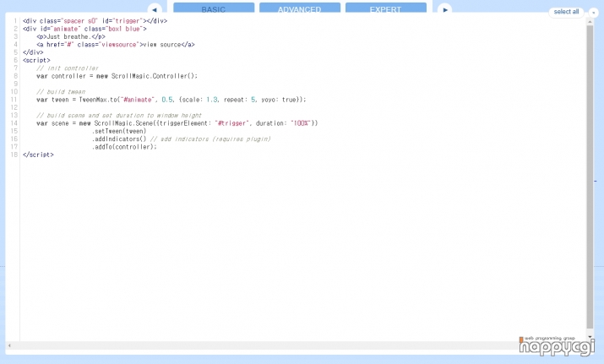Click the horizontal scroll left arrow
Viewport: 604px width, 364px height.
click(x=9, y=345)
